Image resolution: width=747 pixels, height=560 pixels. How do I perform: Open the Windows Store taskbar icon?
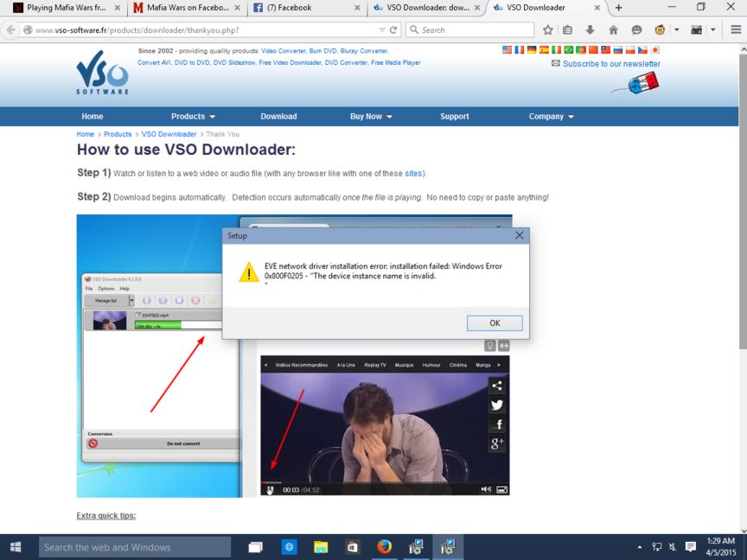click(x=353, y=547)
